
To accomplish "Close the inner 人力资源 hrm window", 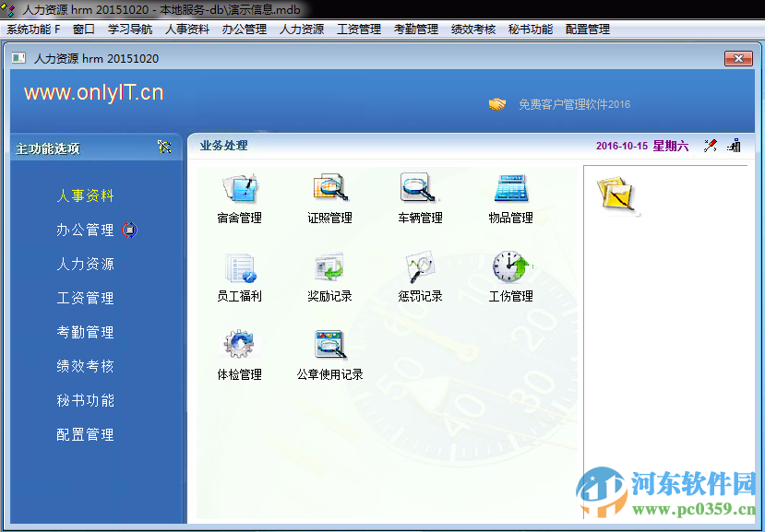I will tap(738, 58).
